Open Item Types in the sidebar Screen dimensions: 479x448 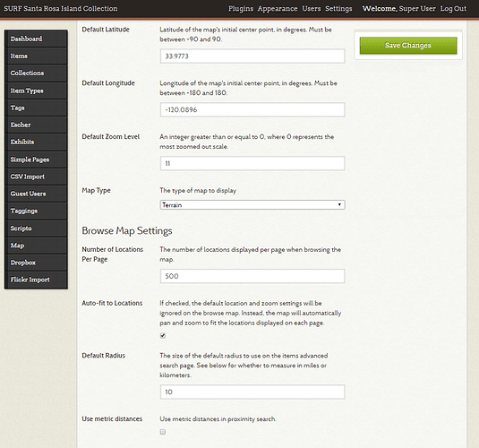pyautogui.click(x=36, y=90)
